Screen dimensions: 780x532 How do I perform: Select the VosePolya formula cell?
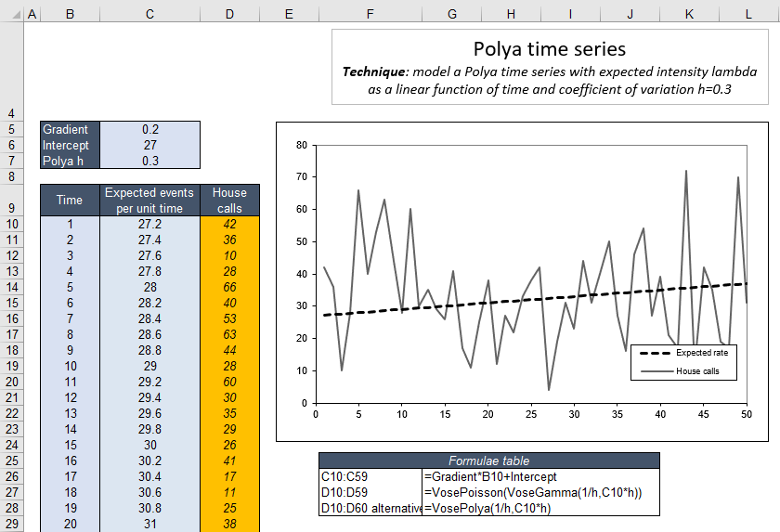[x=540, y=508]
